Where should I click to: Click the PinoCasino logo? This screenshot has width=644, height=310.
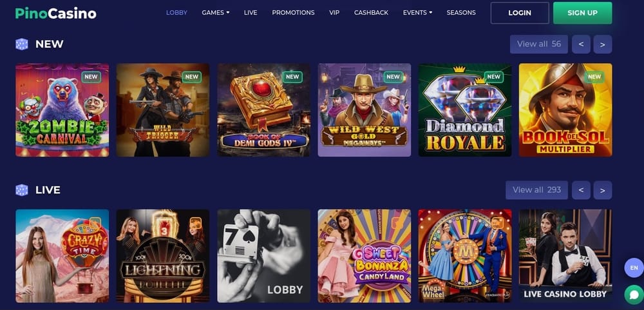(56, 13)
